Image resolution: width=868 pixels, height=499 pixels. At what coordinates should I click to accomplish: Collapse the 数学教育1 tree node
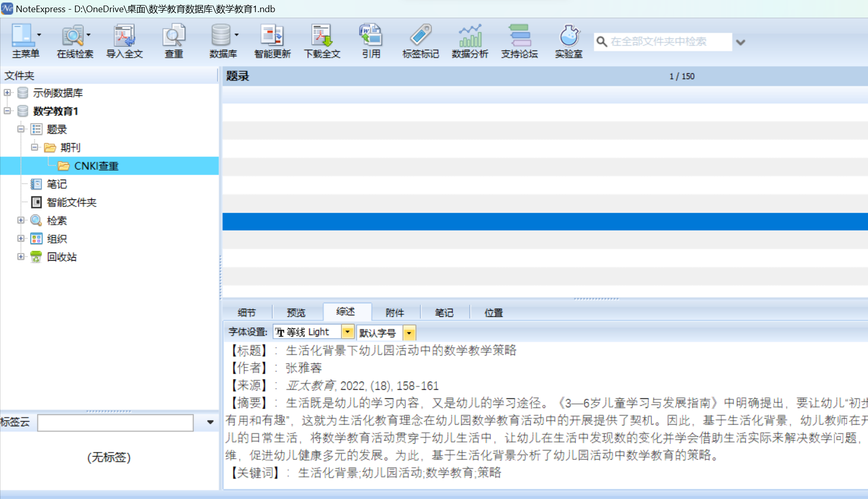(7, 111)
